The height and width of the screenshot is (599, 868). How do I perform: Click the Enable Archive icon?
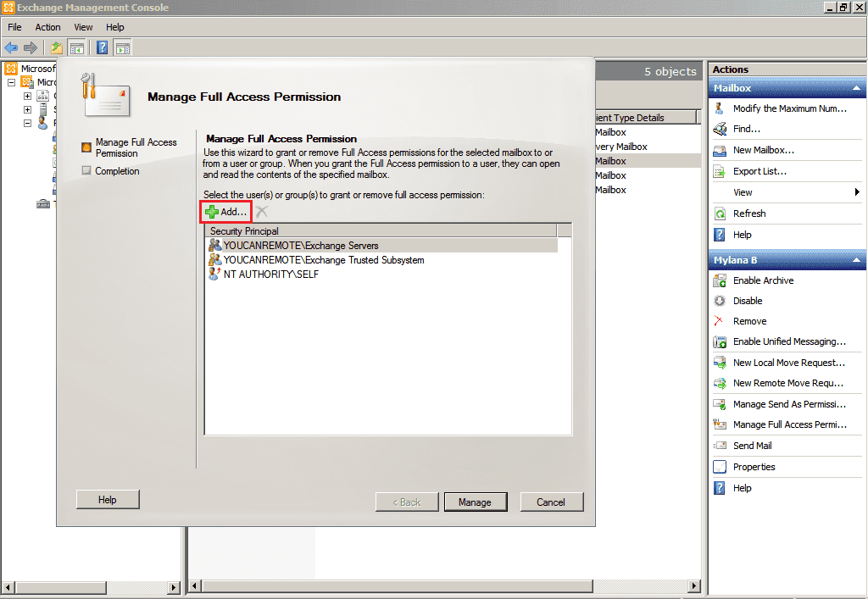pyautogui.click(x=720, y=280)
